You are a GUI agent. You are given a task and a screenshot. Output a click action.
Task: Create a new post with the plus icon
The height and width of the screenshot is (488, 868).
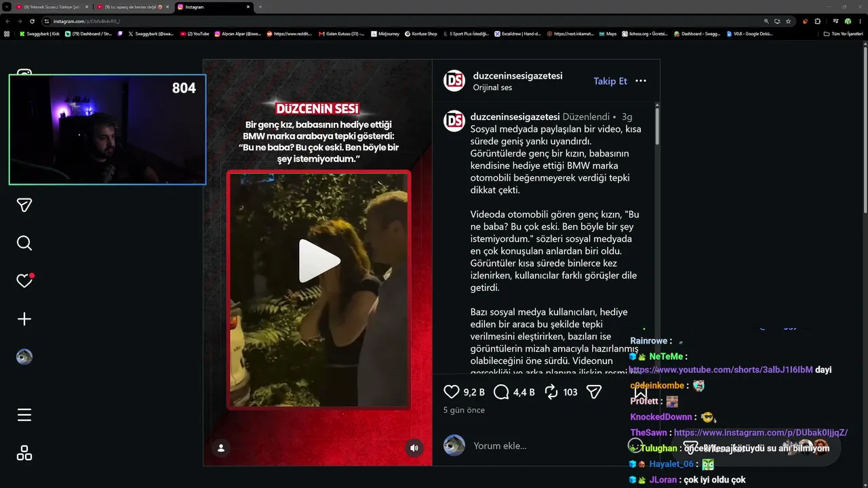(x=24, y=319)
